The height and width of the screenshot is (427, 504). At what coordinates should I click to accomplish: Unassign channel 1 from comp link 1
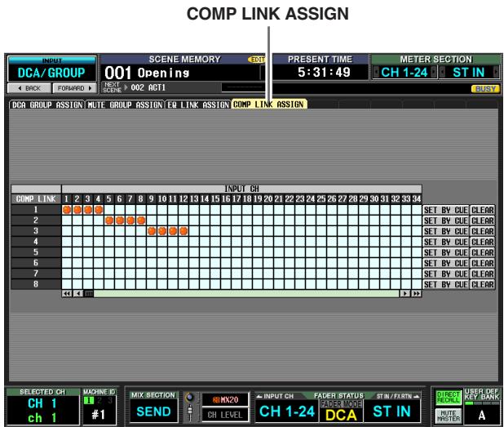67,210
